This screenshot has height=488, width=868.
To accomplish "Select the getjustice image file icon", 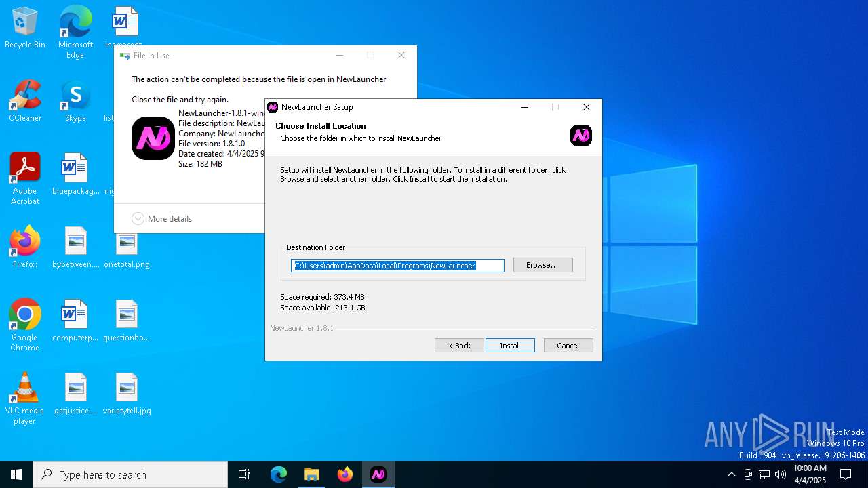I will (x=75, y=394).
